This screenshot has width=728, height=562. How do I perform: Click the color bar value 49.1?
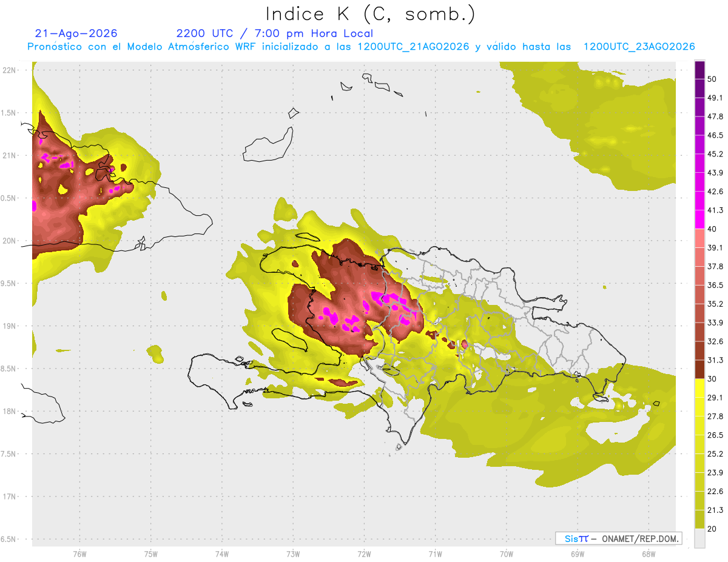tap(715, 98)
